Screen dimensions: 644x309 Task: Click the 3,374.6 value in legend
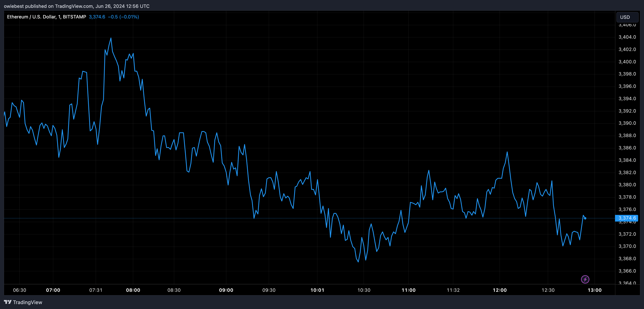point(97,17)
